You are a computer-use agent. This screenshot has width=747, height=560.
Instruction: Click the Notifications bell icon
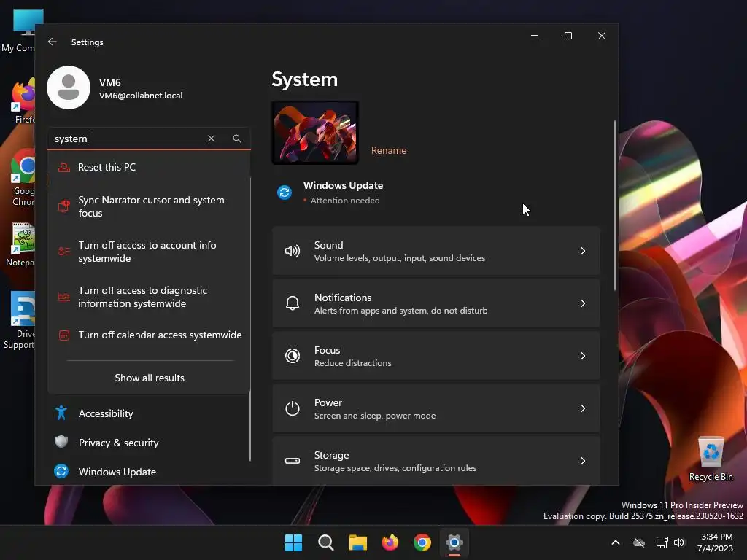292,303
